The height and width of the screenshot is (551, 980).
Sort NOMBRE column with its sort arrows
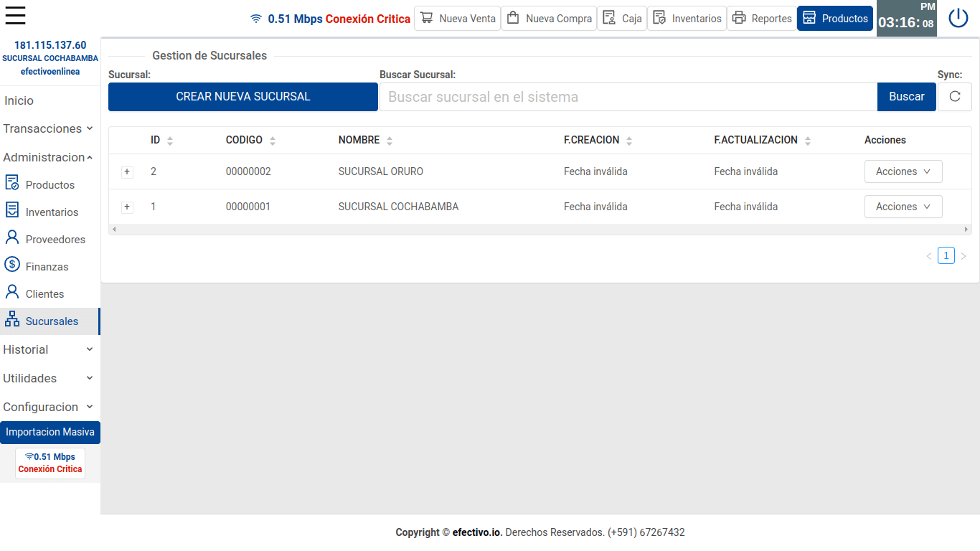pos(390,141)
